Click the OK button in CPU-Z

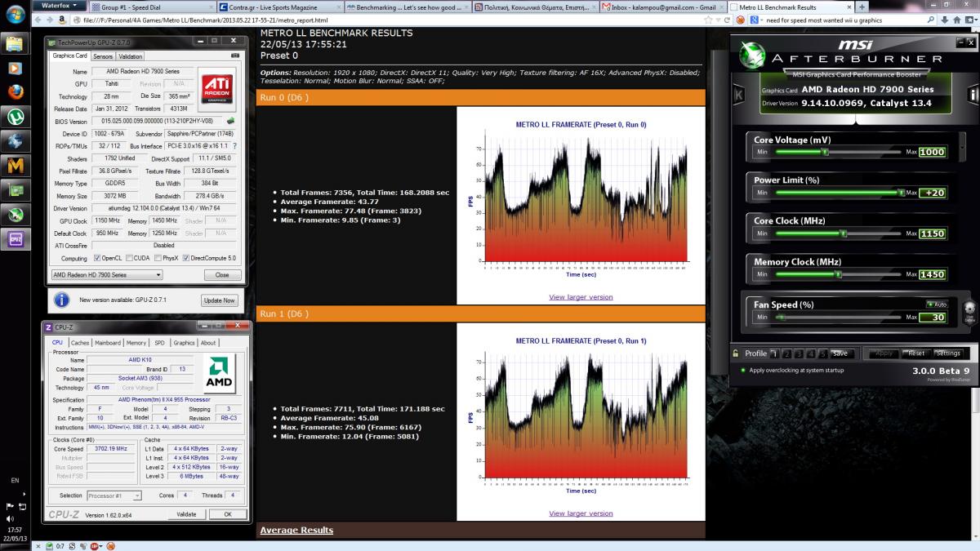(228, 514)
